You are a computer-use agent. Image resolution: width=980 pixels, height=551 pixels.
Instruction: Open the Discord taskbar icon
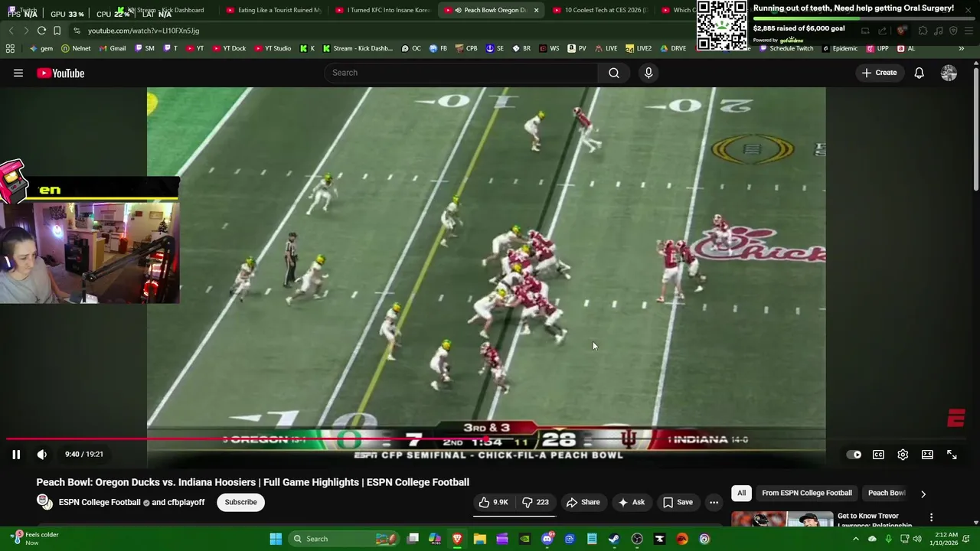tap(547, 539)
